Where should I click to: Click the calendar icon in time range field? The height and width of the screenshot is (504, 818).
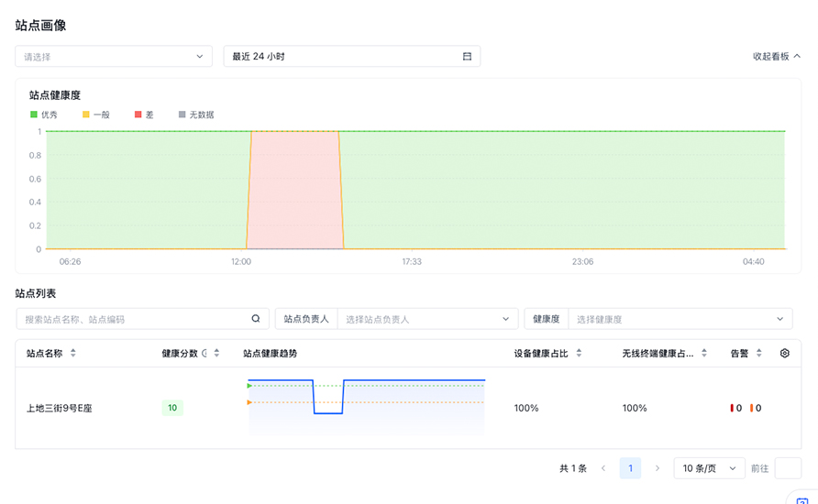tap(467, 57)
